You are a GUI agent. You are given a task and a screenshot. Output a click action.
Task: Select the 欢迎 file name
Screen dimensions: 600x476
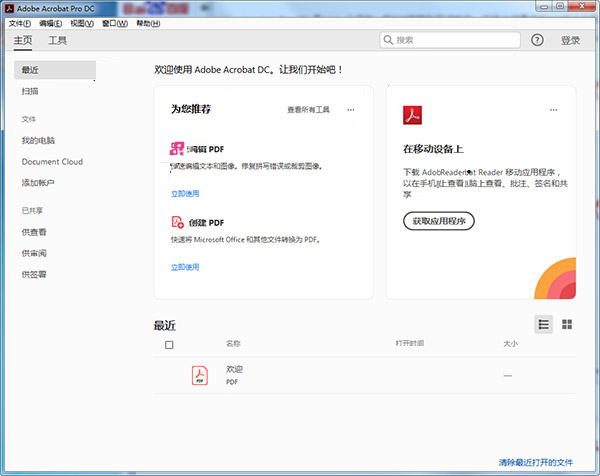click(234, 369)
